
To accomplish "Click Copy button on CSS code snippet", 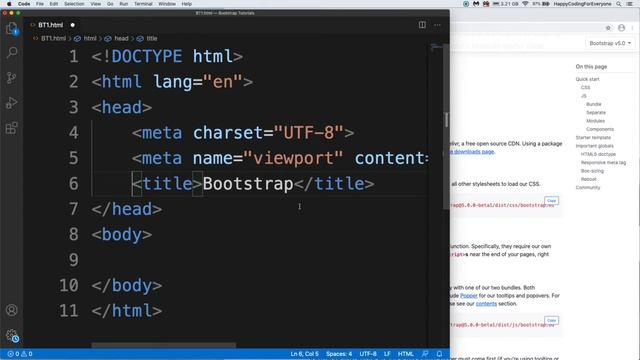I will 551,201.
